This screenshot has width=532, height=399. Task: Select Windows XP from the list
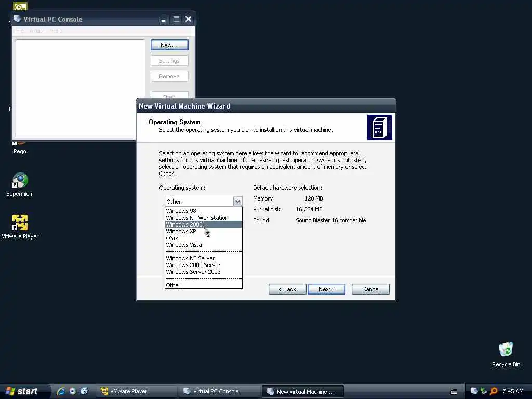click(203, 231)
